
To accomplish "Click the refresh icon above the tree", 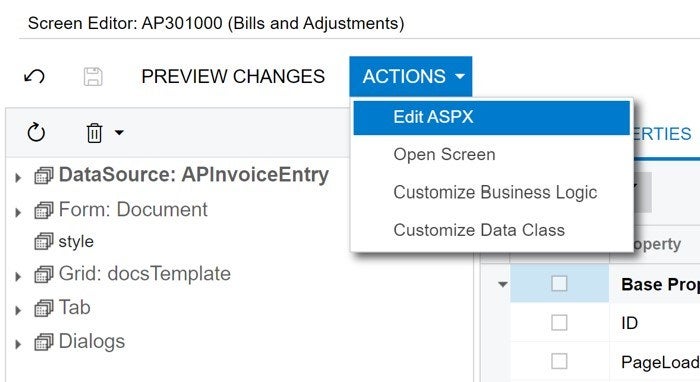I will click(36, 133).
